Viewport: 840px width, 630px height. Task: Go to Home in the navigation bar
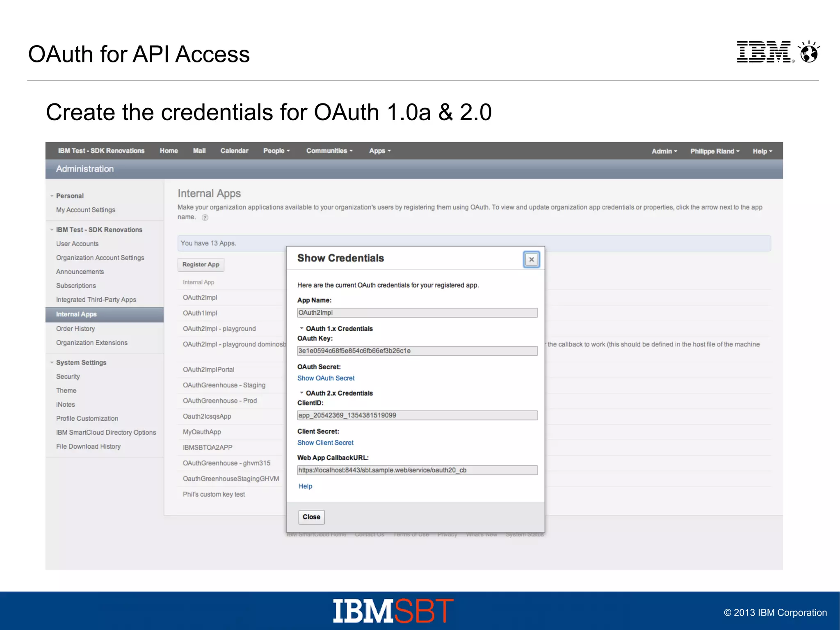pyautogui.click(x=169, y=151)
